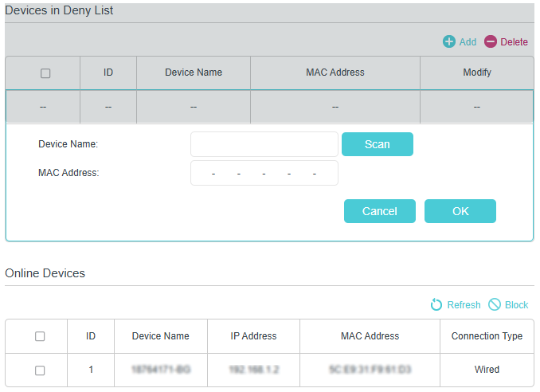Click the Add link text

click(468, 42)
